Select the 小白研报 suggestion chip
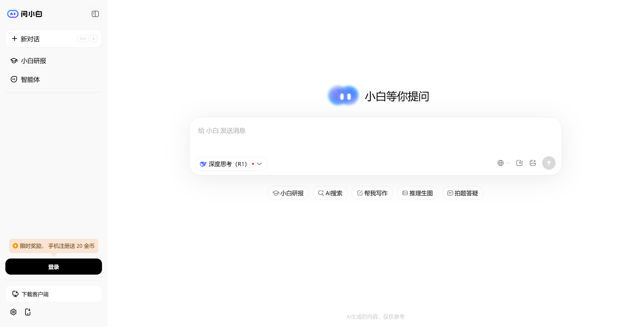 tap(288, 193)
